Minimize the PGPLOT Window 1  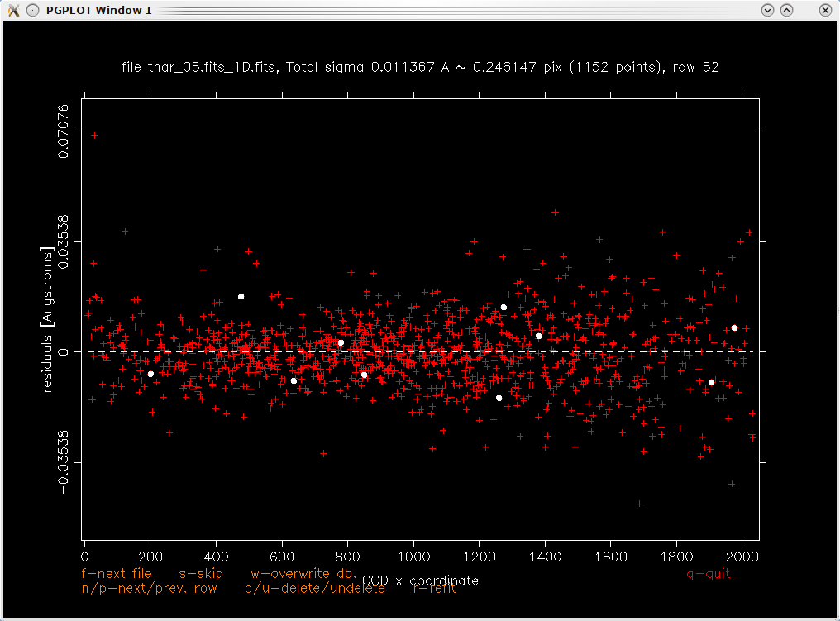pos(768,10)
